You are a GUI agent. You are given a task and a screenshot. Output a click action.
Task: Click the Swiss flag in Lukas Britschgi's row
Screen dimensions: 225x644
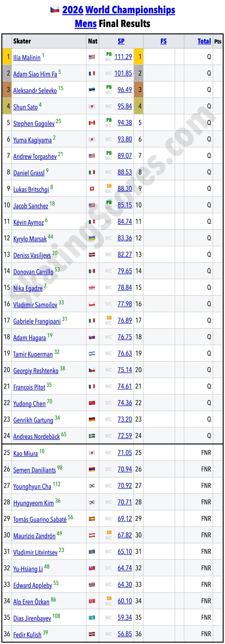pyautogui.click(x=92, y=189)
